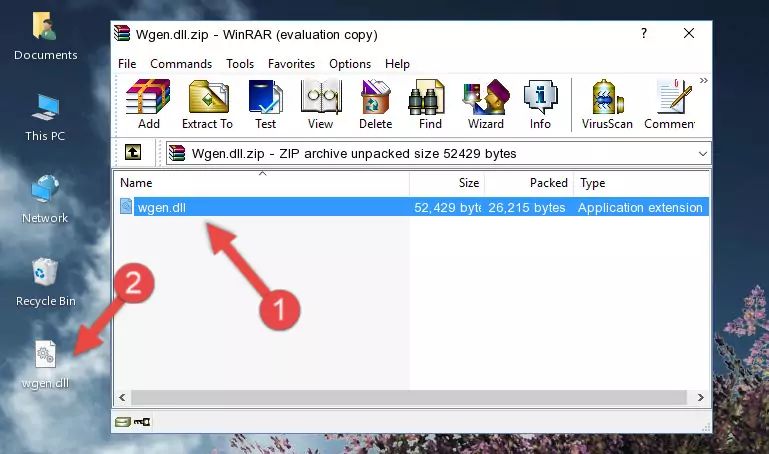The image size is (769, 454).
Task: Click the drive icon in the status bar
Action: tap(122, 422)
